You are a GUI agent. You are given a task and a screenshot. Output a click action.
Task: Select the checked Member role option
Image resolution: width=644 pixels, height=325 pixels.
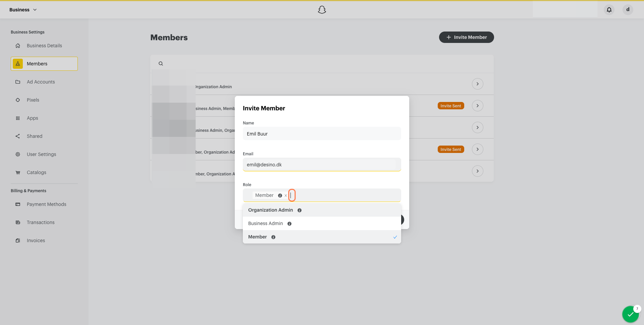322,237
